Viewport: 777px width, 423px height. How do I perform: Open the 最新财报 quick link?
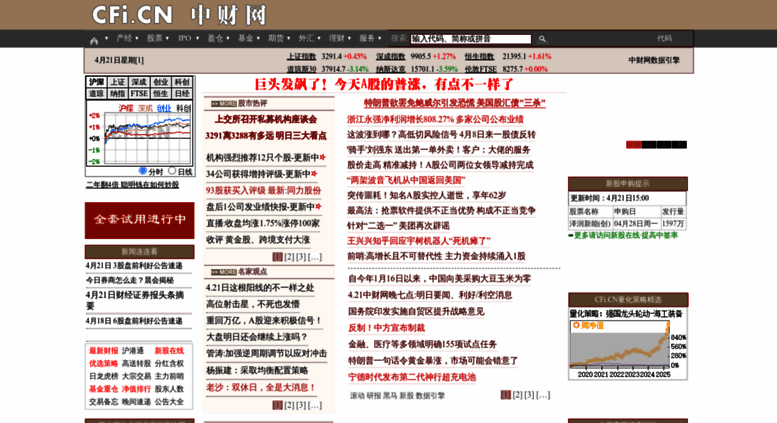104,351
